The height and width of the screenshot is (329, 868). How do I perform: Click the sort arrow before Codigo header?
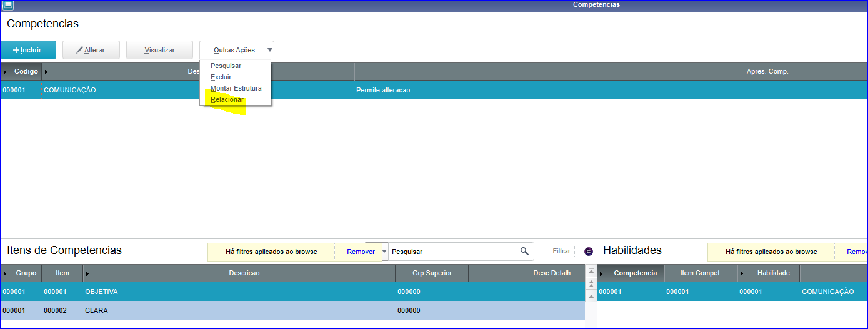[5, 72]
